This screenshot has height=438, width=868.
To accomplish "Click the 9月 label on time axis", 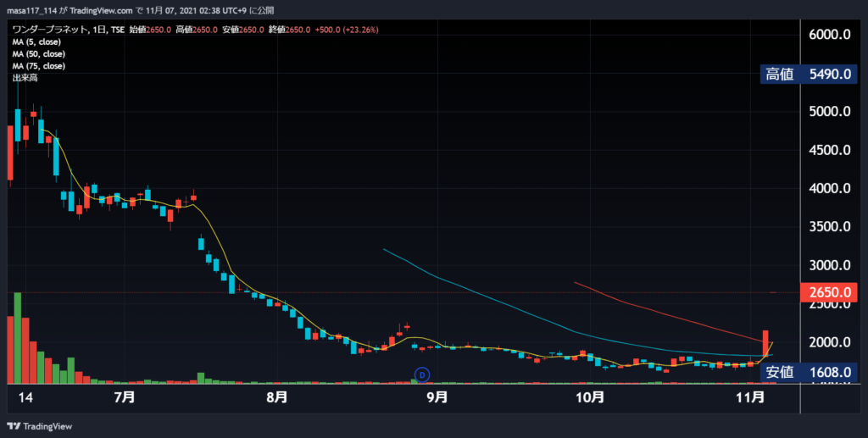I will pyautogui.click(x=437, y=397).
